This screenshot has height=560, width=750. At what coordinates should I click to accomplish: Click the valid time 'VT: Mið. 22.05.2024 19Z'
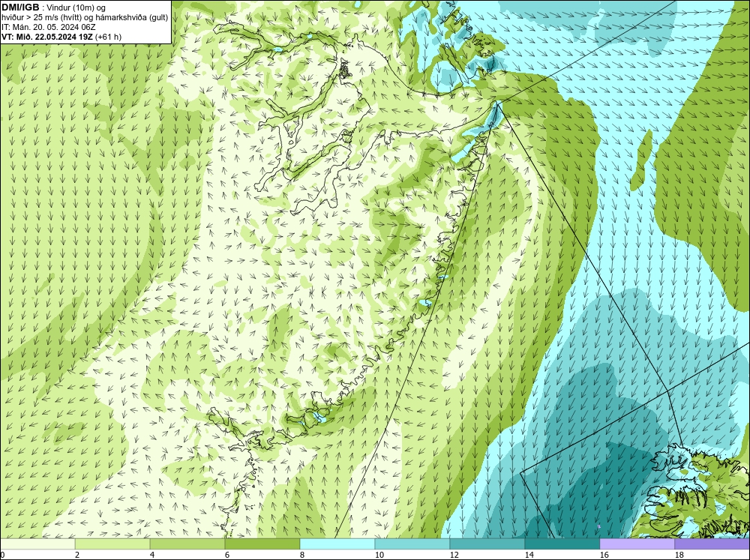[x=48, y=37]
